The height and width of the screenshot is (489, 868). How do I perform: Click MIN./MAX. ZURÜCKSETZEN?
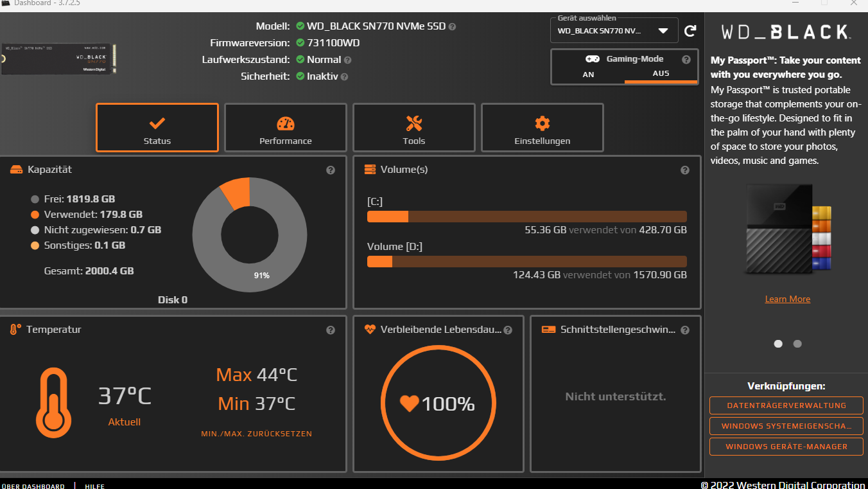click(257, 434)
